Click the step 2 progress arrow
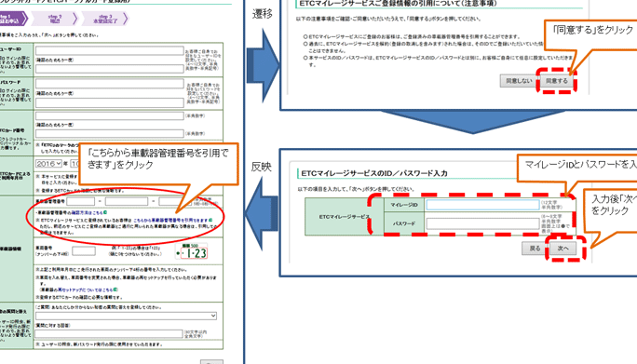 coord(55,19)
